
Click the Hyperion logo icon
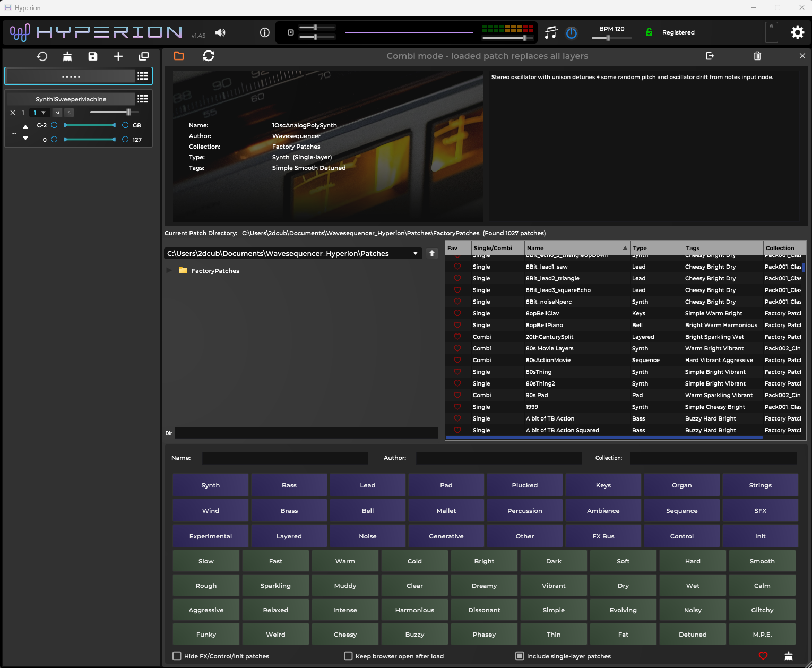tap(20, 32)
